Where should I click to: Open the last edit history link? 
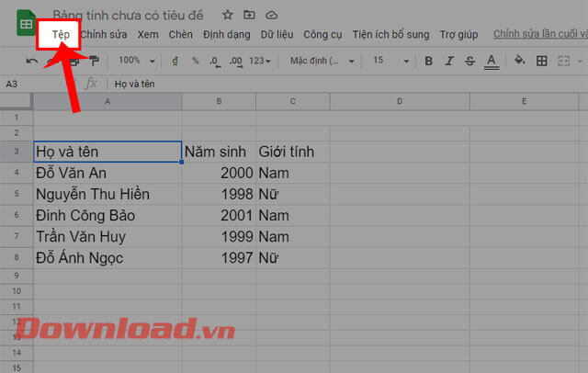(x=540, y=34)
